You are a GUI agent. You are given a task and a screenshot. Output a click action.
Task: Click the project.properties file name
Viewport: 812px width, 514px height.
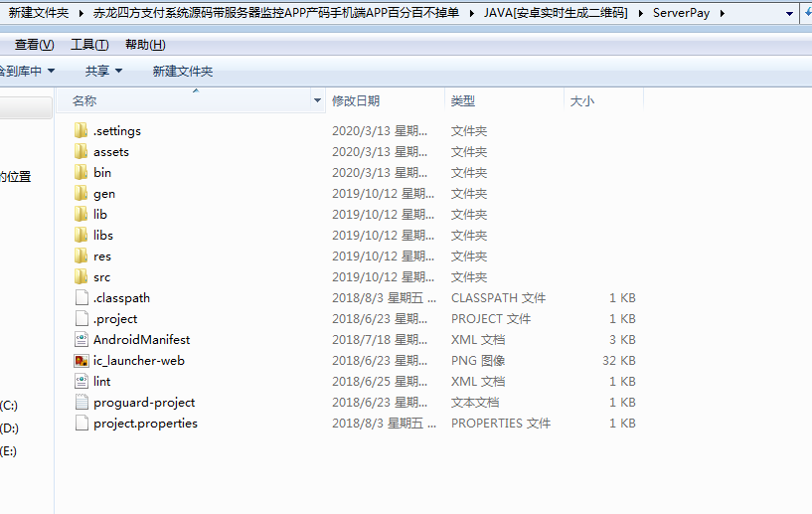pyautogui.click(x=145, y=424)
